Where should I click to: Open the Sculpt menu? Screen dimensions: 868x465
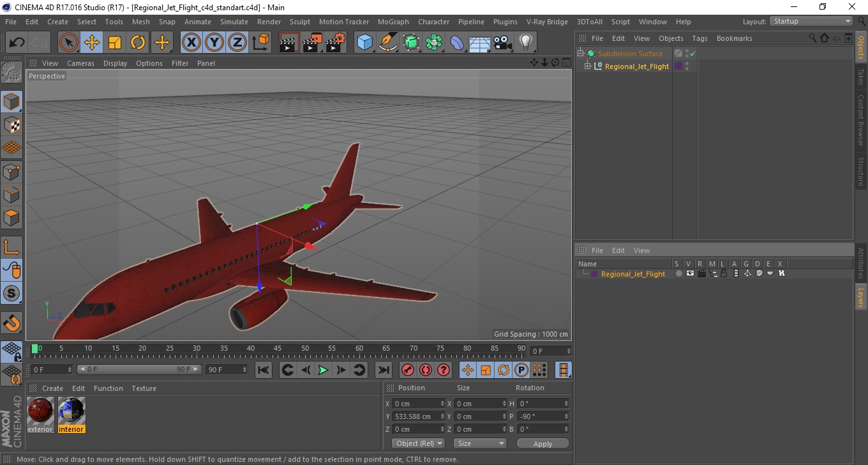300,22
